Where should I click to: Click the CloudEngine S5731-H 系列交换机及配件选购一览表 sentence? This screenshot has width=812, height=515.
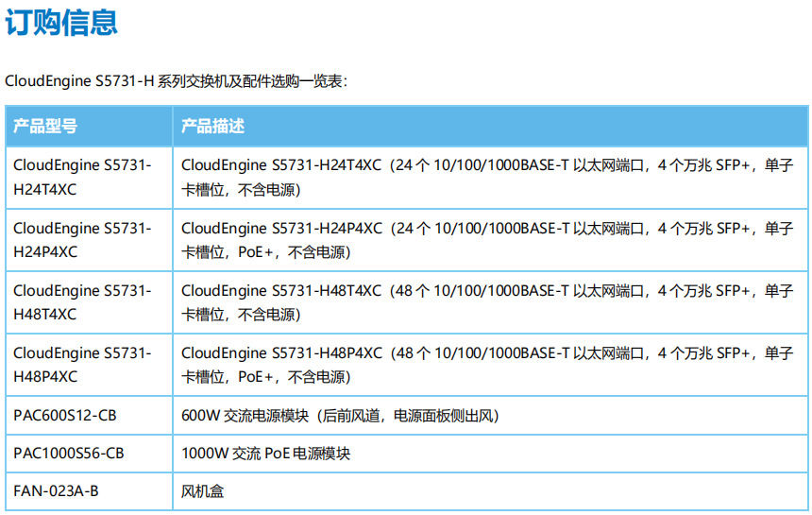176,81
